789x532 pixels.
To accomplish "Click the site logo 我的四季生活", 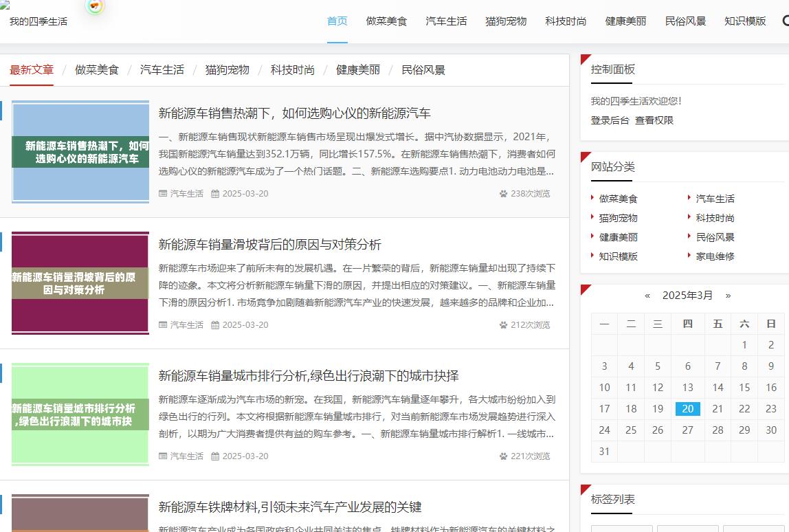I will pyautogui.click(x=38, y=21).
